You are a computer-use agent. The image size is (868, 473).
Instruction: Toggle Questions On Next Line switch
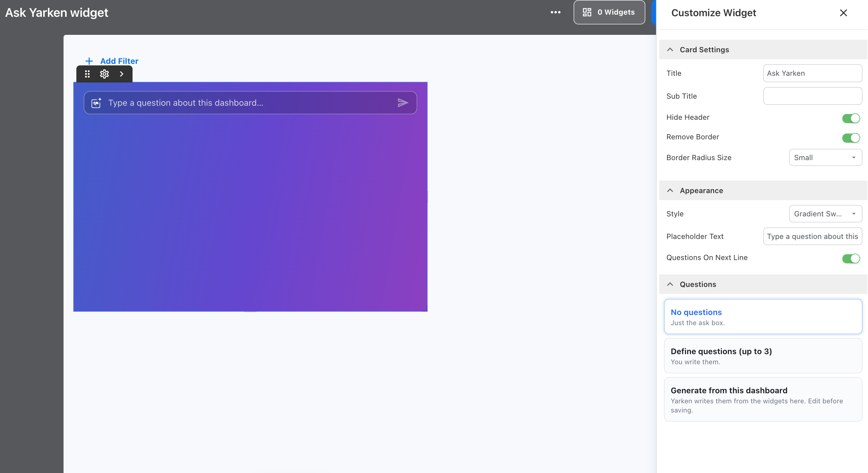[x=851, y=258]
